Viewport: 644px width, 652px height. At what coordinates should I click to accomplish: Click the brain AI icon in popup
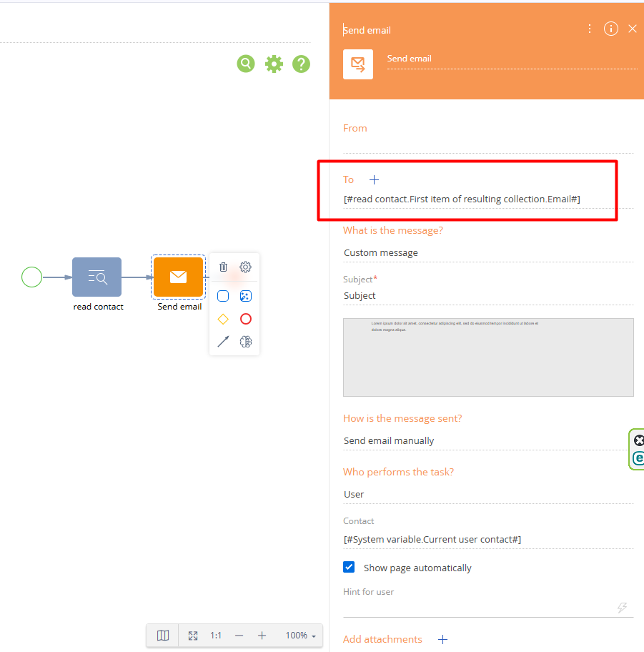click(x=245, y=342)
